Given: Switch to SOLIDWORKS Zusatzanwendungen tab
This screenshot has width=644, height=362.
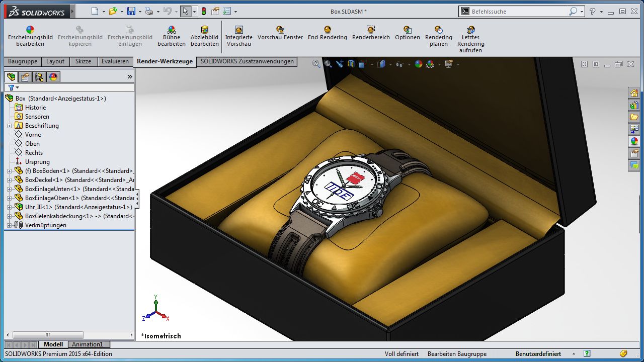Looking at the screenshot, I should (x=247, y=61).
